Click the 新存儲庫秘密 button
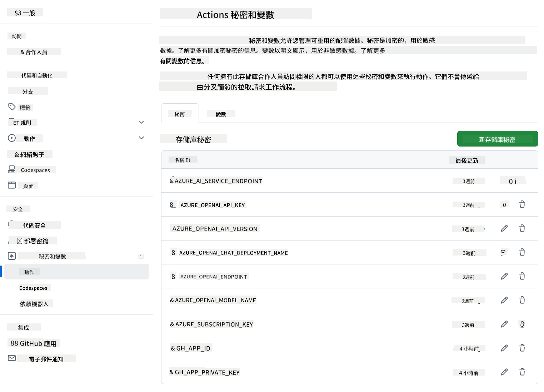 pyautogui.click(x=497, y=139)
